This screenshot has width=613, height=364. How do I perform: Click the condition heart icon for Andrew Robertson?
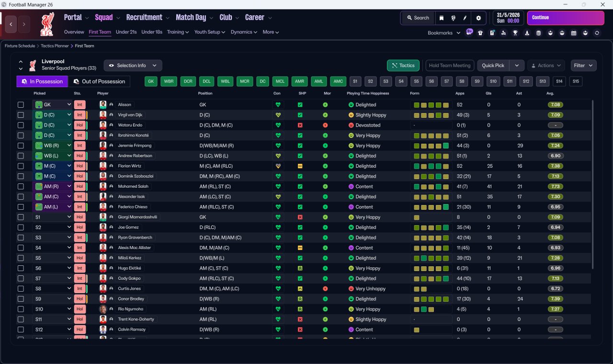click(x=277, y=156)
